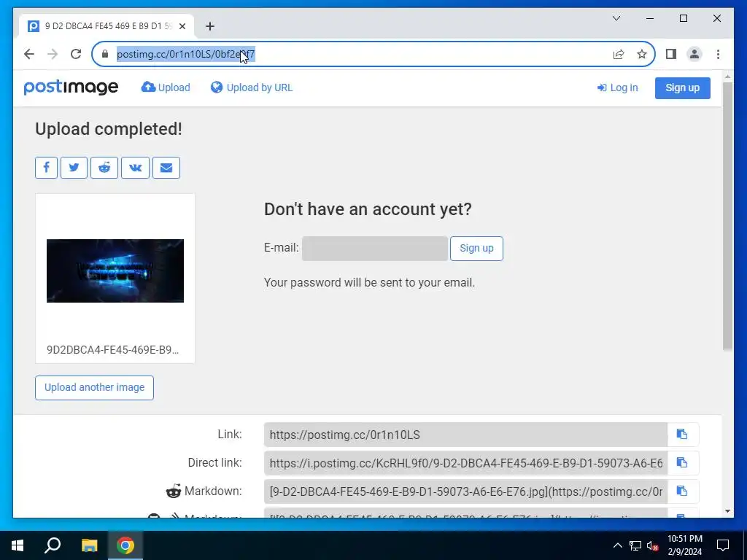Open a new browser tab
Viewport: 747px width, 560px height.
210,26
